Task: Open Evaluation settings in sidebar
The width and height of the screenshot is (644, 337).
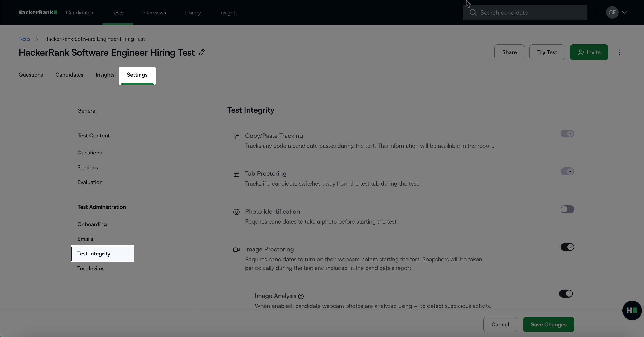Action: pos(90,182)
